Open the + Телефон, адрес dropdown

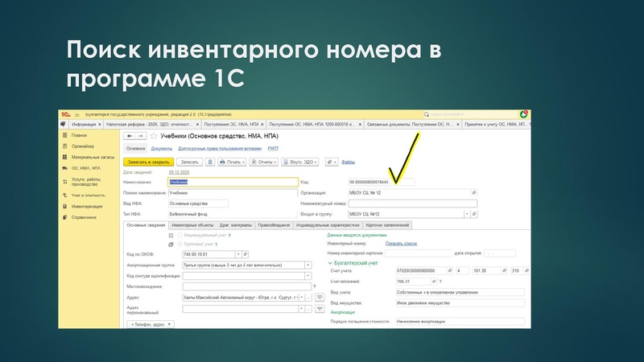[x=150, y=324]
